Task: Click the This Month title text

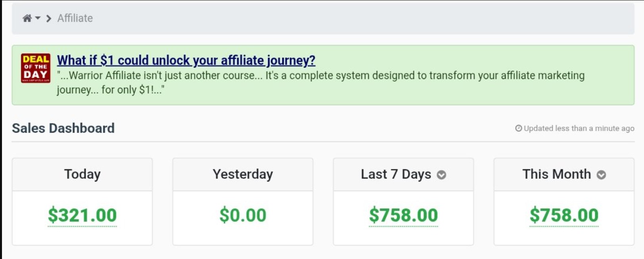Action: click(x=556, y=174)
